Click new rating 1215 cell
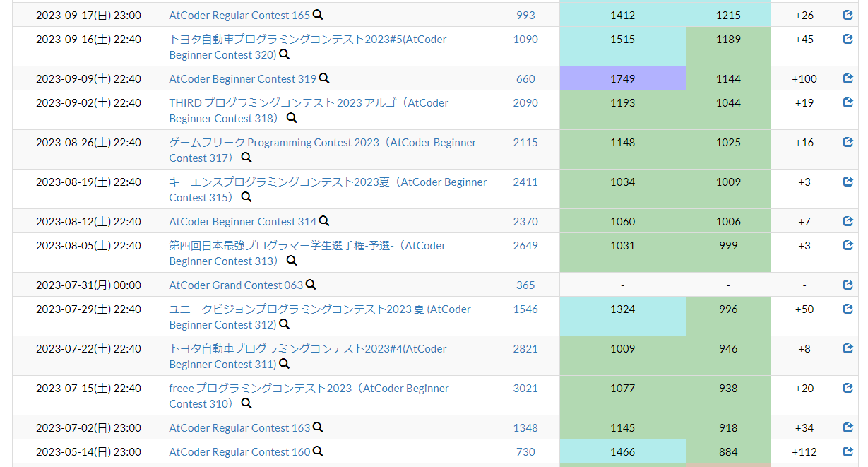Viewport: 868px width, 467px height. pyautogui.click(x=728, y=15)
